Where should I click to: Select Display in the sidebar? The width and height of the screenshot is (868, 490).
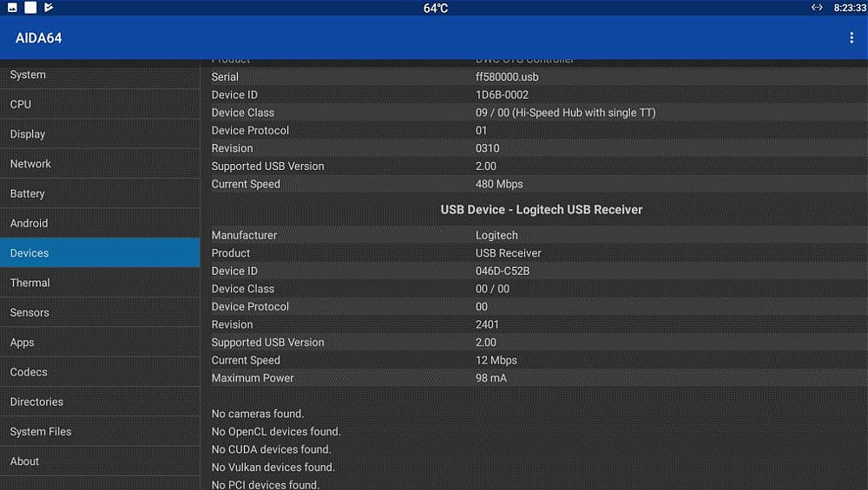(100, 134)
